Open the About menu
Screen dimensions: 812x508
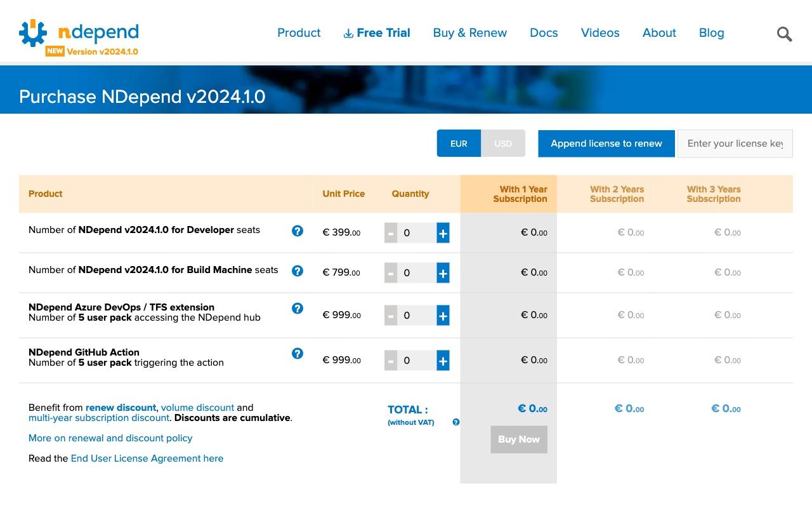click(x=659, y=33)
